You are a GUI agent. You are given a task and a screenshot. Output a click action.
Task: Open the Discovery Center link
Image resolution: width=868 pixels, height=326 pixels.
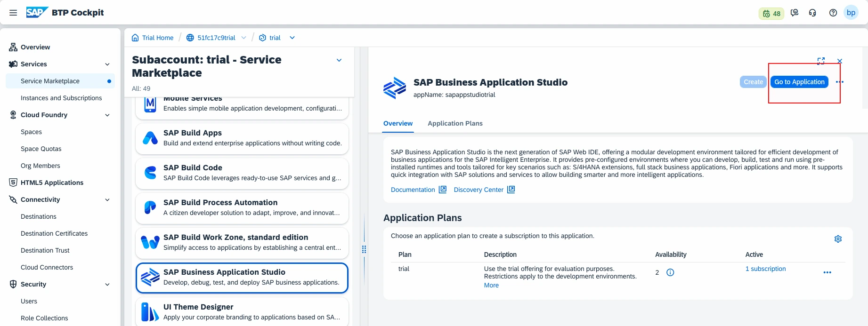pyautogui.click(x=479, y=190)
